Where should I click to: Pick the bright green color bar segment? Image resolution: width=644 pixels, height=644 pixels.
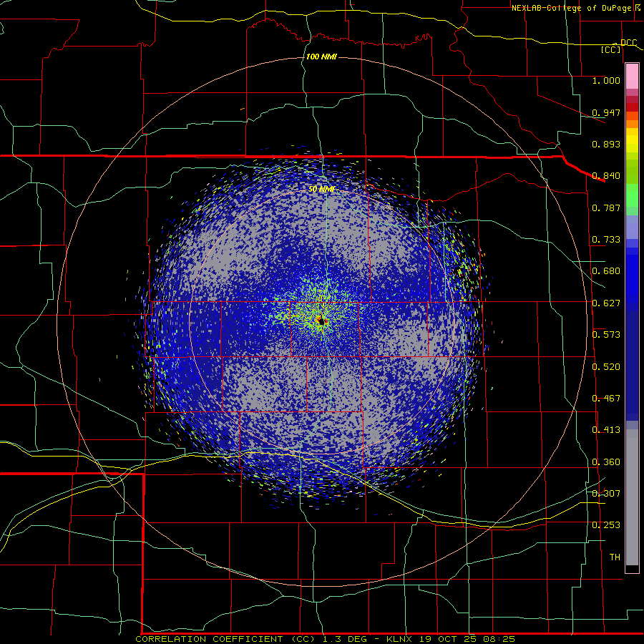[632, 195]
